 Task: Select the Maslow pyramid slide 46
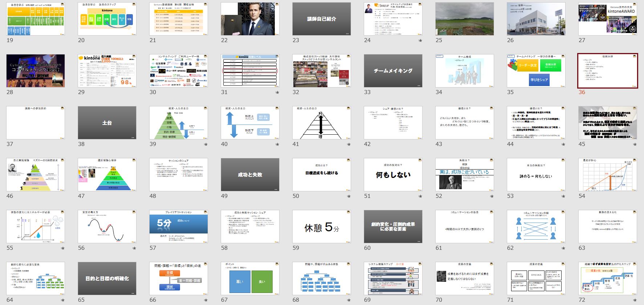click(x=36, y=175)
